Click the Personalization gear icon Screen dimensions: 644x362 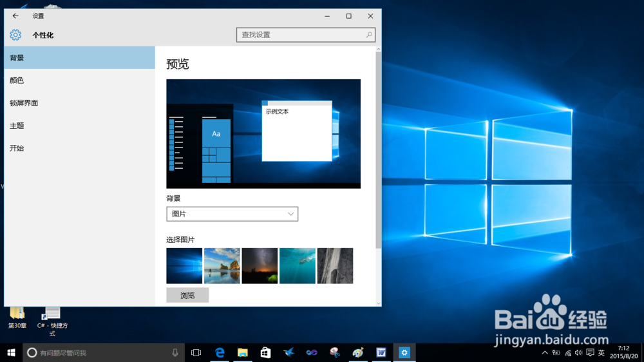click(15, 35)
